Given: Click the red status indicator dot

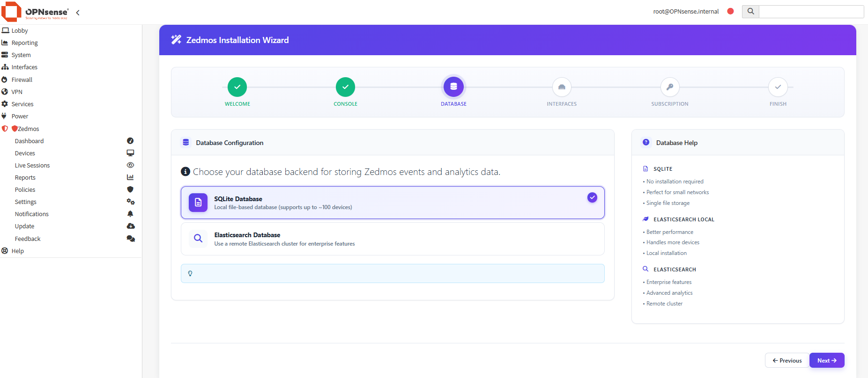Looking at the screenshot, I should tap(730, 11).
